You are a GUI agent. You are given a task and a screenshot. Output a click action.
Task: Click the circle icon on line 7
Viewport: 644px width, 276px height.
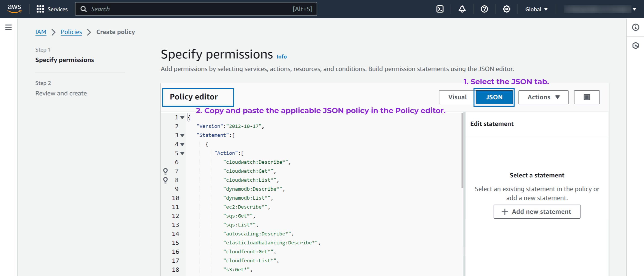coord(166,171)
